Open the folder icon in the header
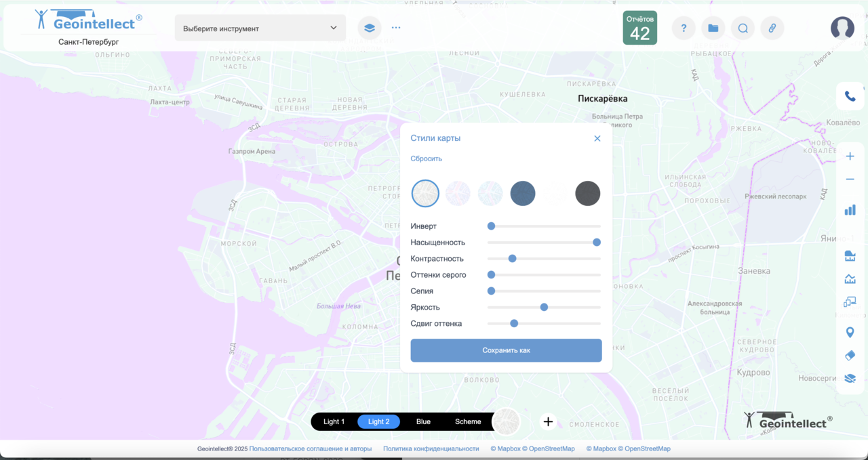 [x=713, y=28]
